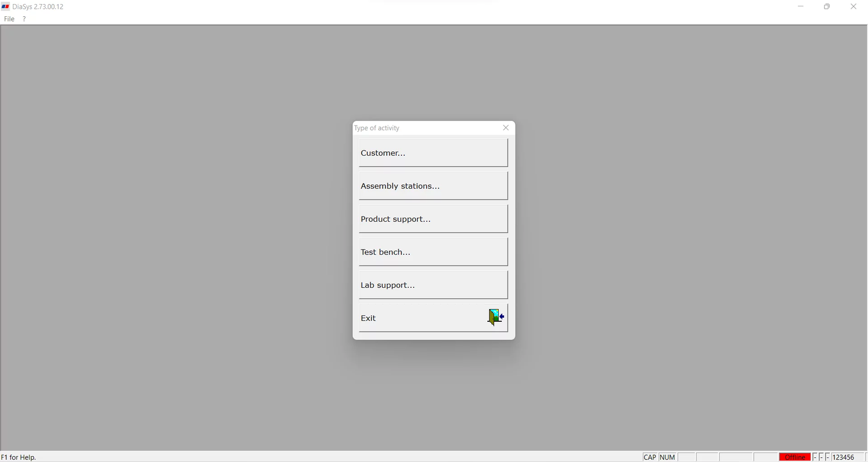
Task: Restore down the DiaSys window
Action: [x=827, y=7]
